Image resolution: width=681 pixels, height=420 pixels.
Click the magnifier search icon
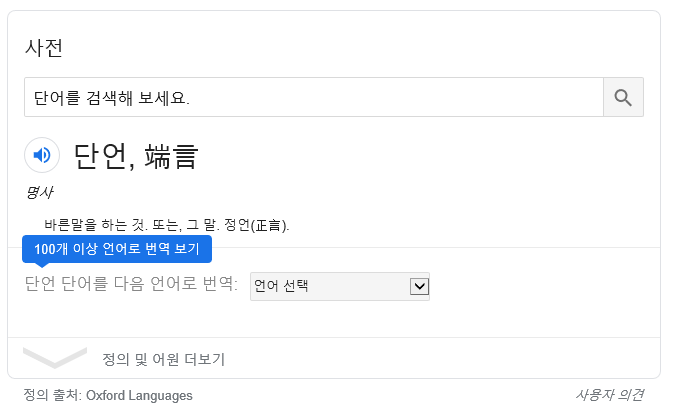coord(623,97)
